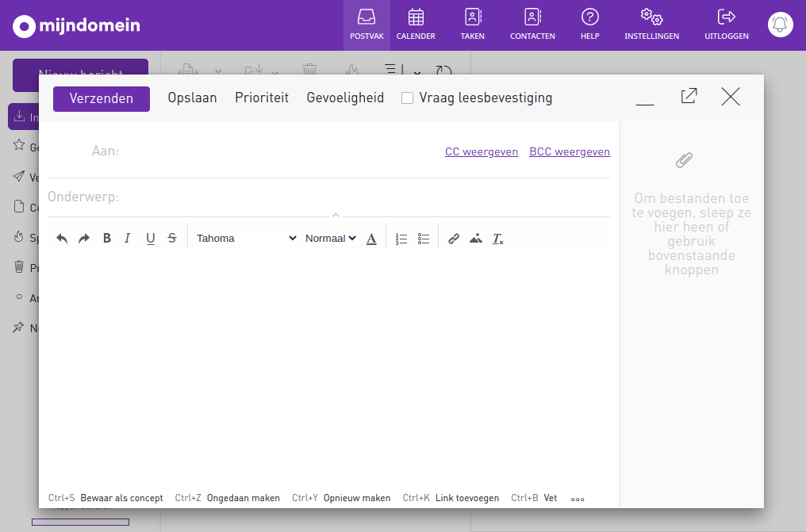Image resolution: width=806 pixels, height=532 pixels.
Task: Open the Gevoeligheid menu
Action: tap(345, 98)
